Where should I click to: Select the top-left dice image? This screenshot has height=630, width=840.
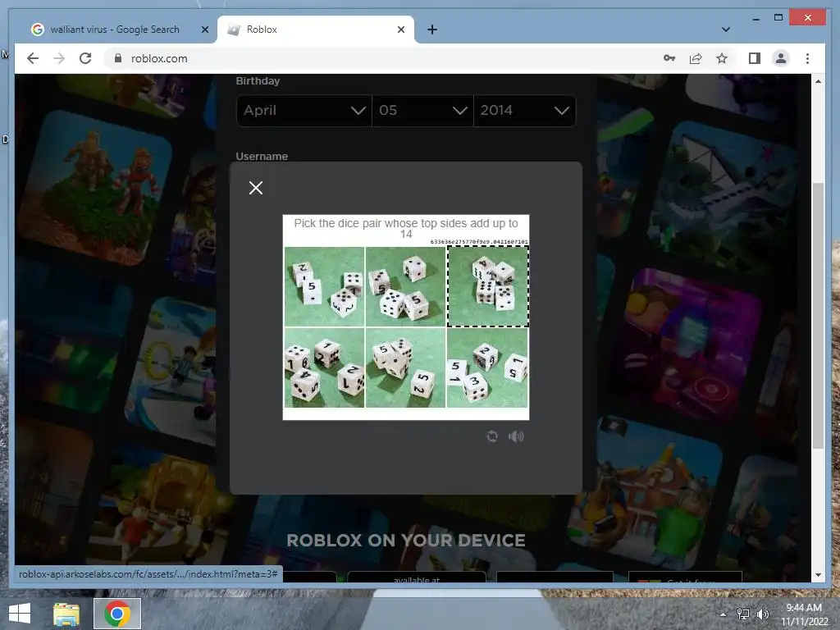click(x=324, y=286)
